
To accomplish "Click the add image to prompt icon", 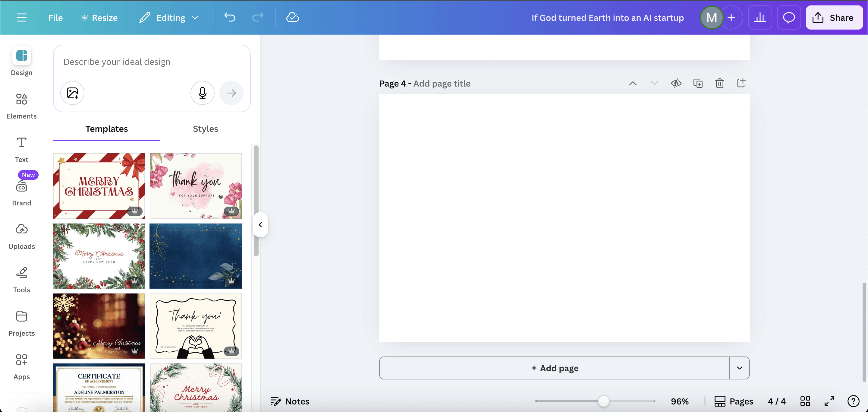I will (x=72, y=93).
